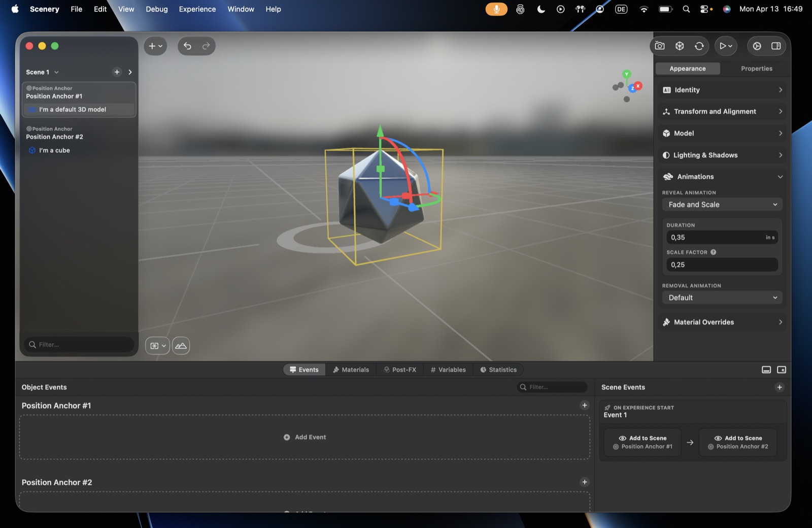Focus the scene list Filter field
Image resolution: width=812 pixels, height=528 pixels.
click(79, 345)
